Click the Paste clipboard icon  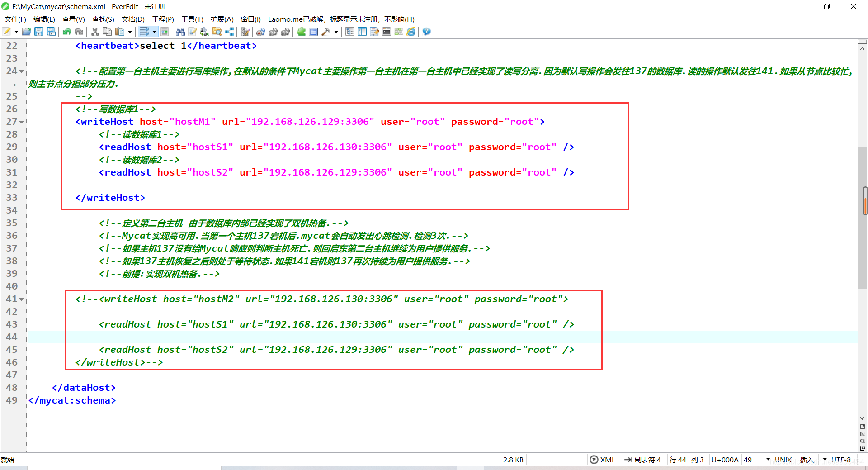120,32
